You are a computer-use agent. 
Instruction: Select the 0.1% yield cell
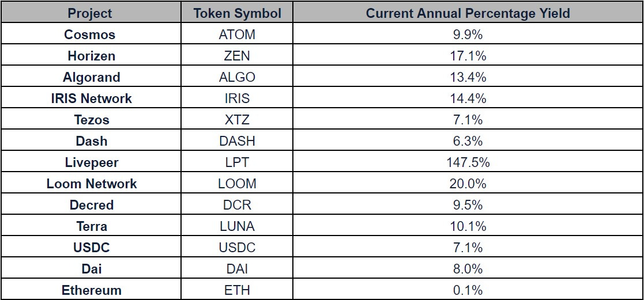tap(468, 290)
